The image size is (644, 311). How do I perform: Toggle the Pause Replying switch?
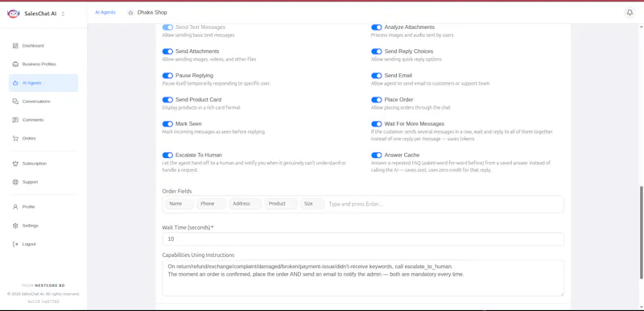pyautogui.click(x=167, y=76)
